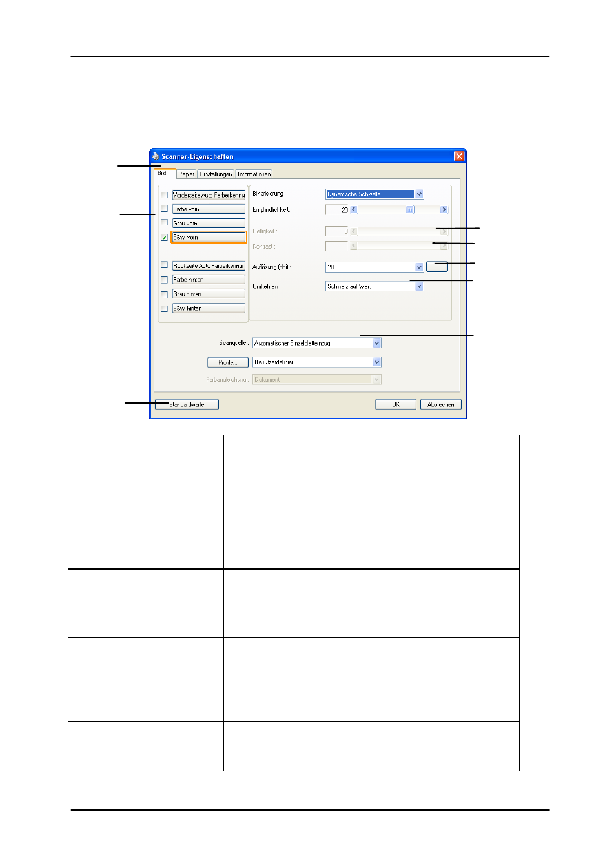Tick the Farbe vorn checkbox
The width and height of the screenshot is (616, 863).
click(165, 209)
